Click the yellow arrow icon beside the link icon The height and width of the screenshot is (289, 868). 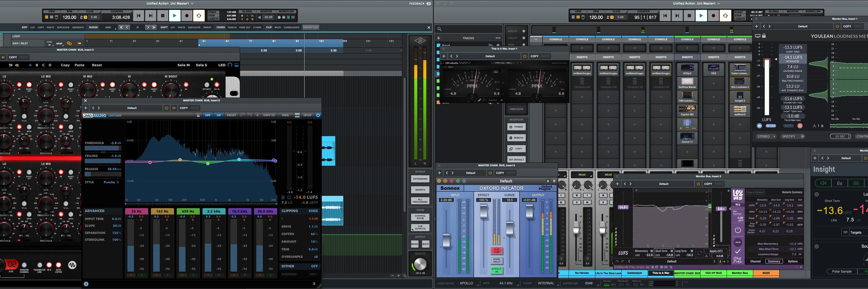tap(80, 43)
